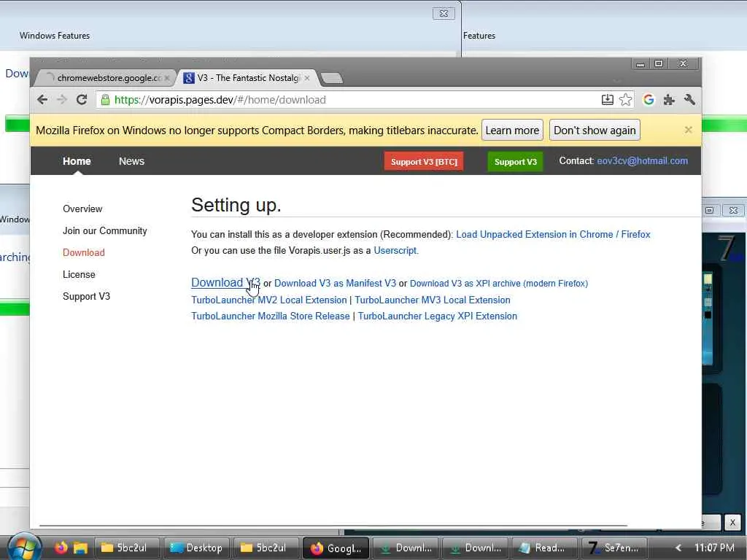This screenshot has height=560, width=747.
Task: Click Download V3 as XPI archive link
Action: [x=499, y=284]
